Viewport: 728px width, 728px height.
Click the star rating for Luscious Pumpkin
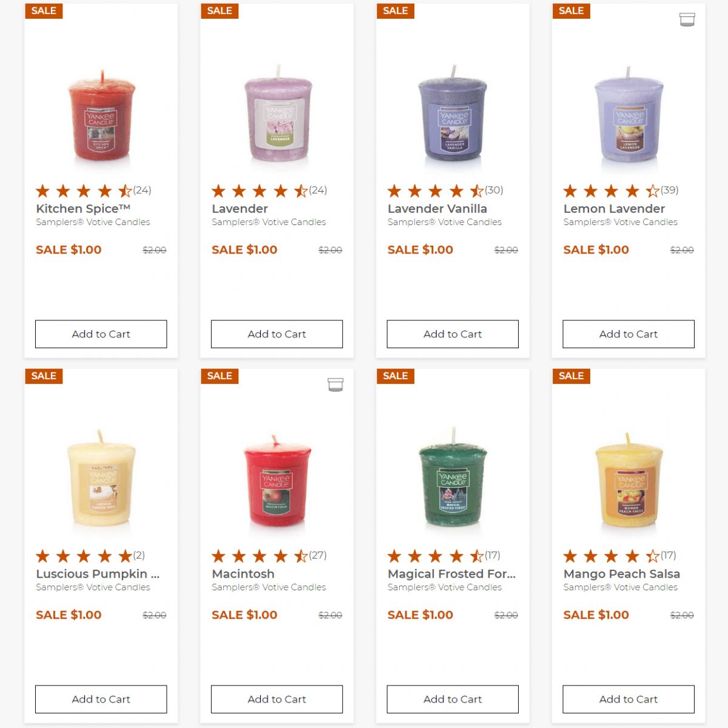(x=84, y=556)
